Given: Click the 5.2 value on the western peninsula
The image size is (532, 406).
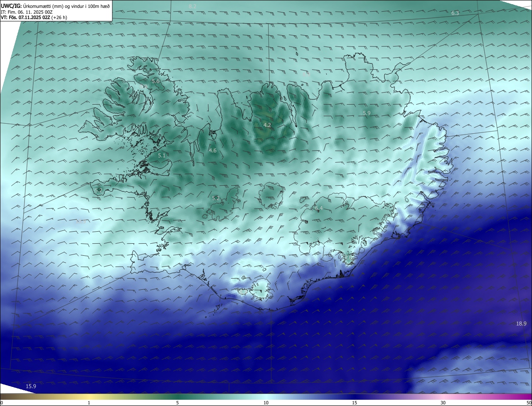Looking at the screenshot, I should click(99, 190).
